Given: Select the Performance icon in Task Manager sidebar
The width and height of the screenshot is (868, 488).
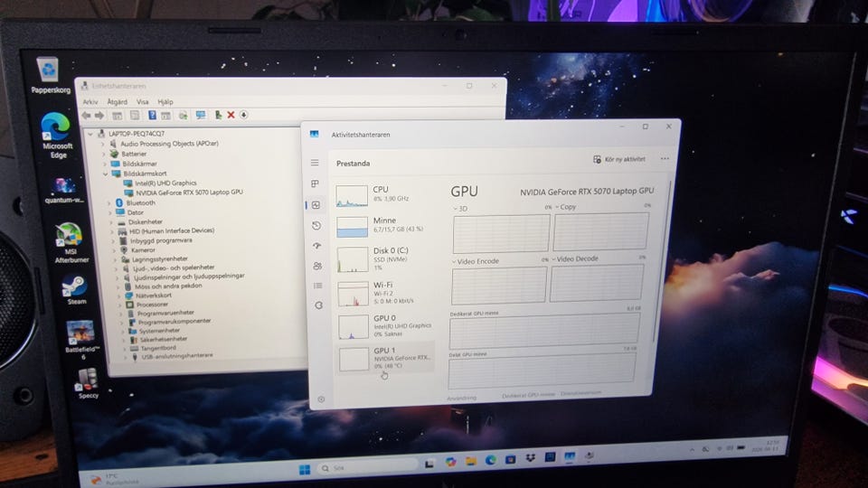Looking at the screenshot, I should coord(316,205).
